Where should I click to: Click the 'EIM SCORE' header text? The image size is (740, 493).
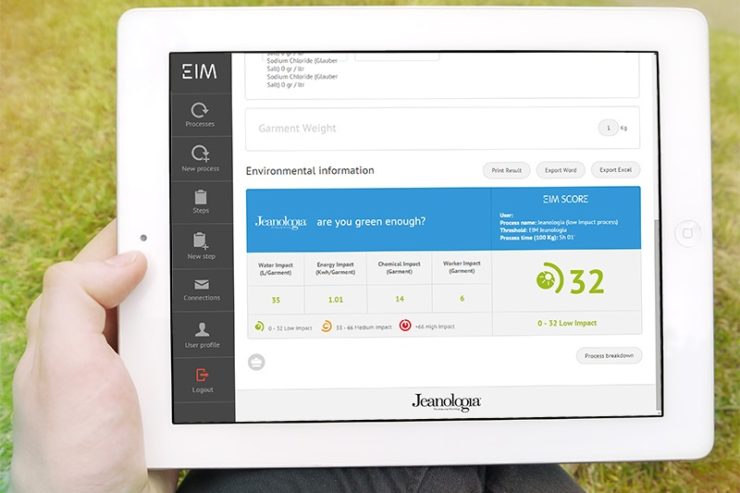click(x=565, y=199)
